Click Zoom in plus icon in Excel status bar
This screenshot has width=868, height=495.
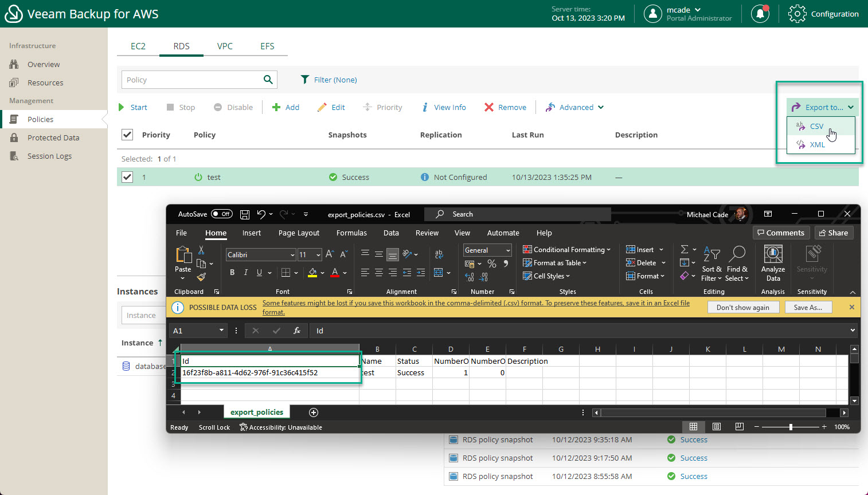tap(824, 427)
